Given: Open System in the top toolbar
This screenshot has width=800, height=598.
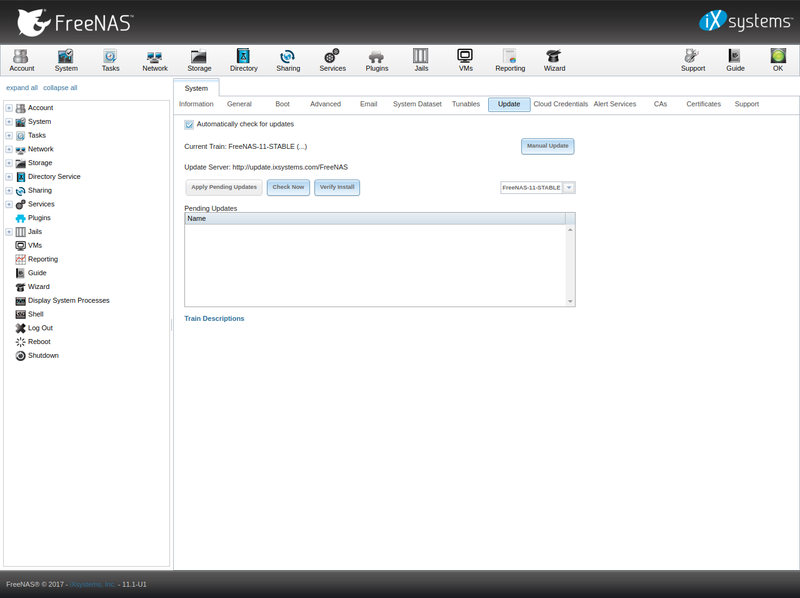Looking at the screenshot, I should [66, 60].
